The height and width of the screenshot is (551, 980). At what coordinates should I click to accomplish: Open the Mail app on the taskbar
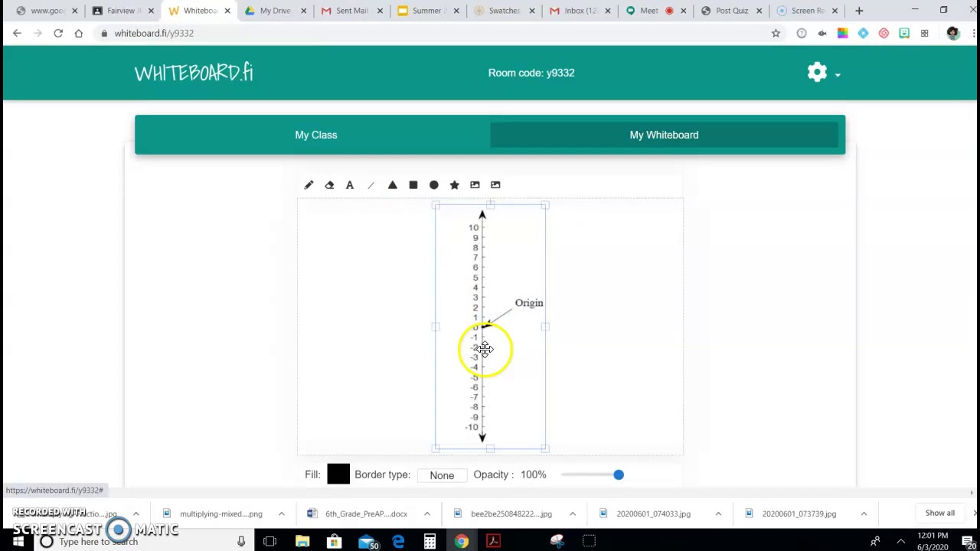(x=367, y=542)
